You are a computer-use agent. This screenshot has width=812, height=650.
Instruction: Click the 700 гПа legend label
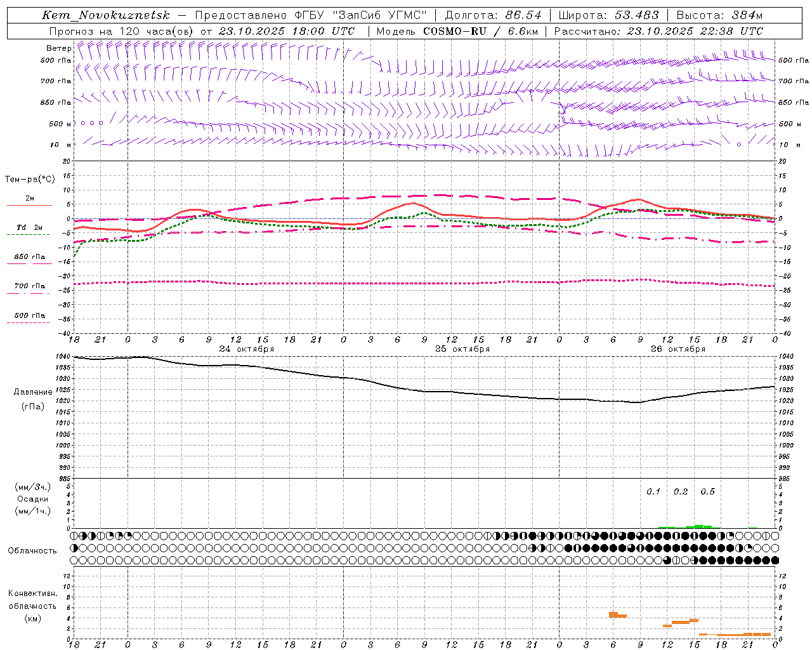30,286
